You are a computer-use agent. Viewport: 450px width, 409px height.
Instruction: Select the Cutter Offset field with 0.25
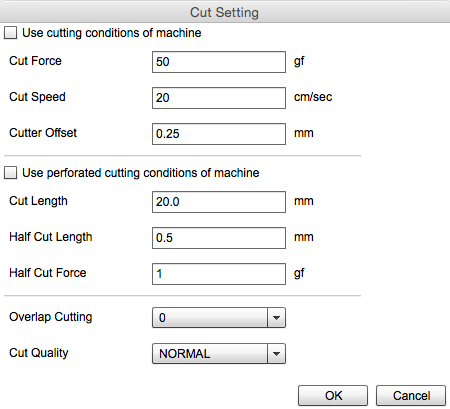click(x=219, y=134)
